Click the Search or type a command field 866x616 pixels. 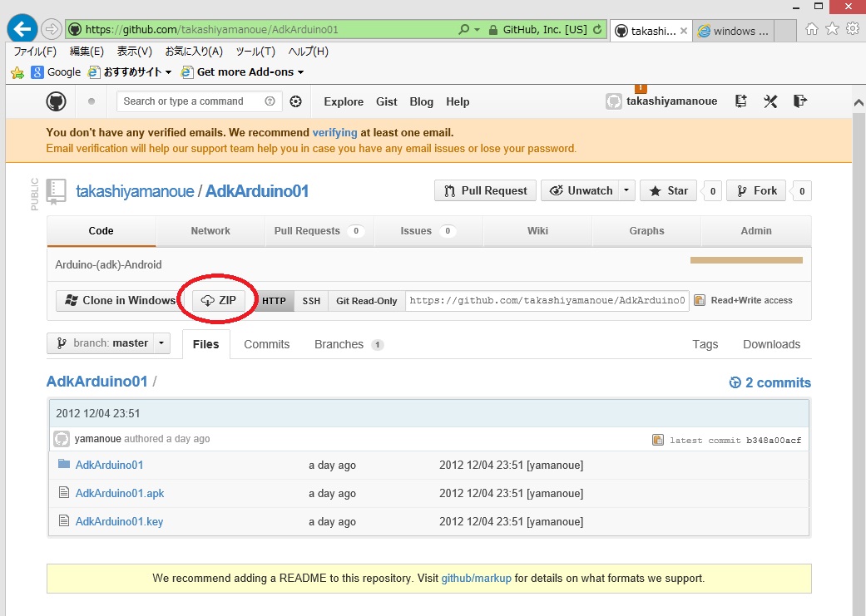coord(191,101)
